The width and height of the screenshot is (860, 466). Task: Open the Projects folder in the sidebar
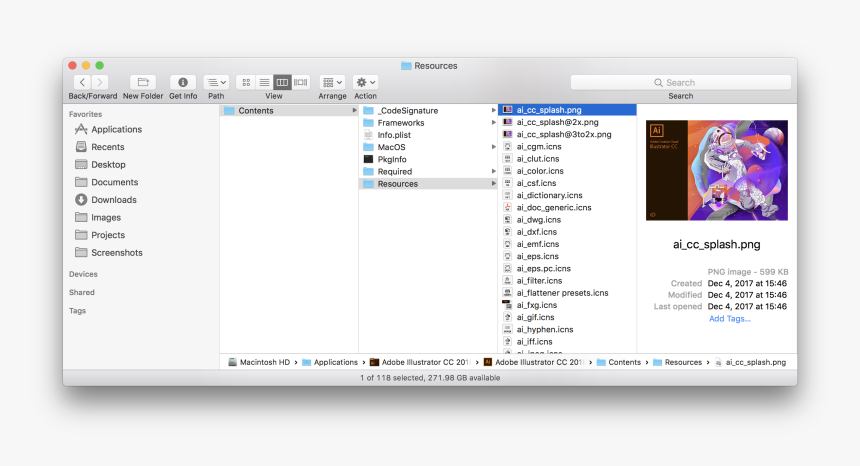coord(100,235)
